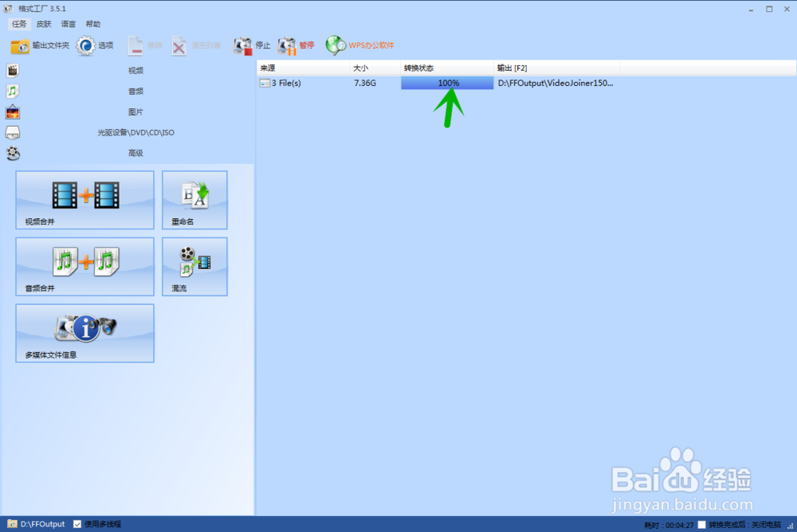Image resolution: width=797 pixels, height=532 pixels.
Task: Toggle 转换完成后：关闭电脑 checkbox
Action: [x=701, y=524]
